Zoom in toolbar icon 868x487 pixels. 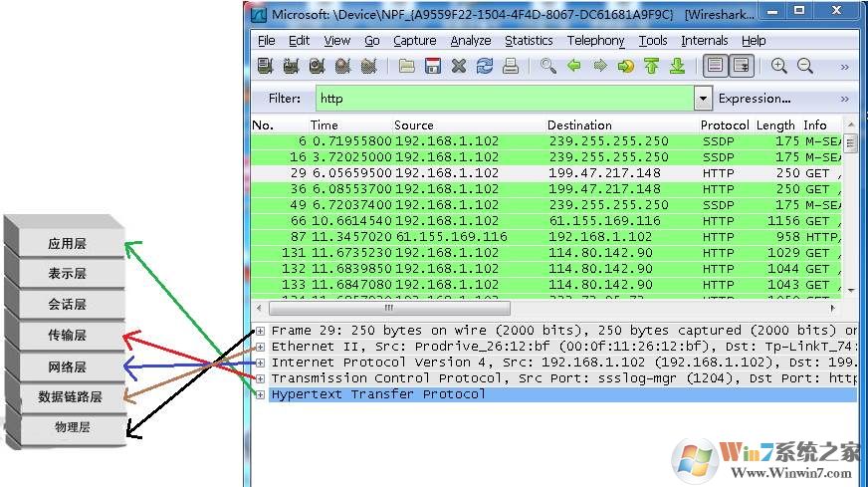pos(778,67)
